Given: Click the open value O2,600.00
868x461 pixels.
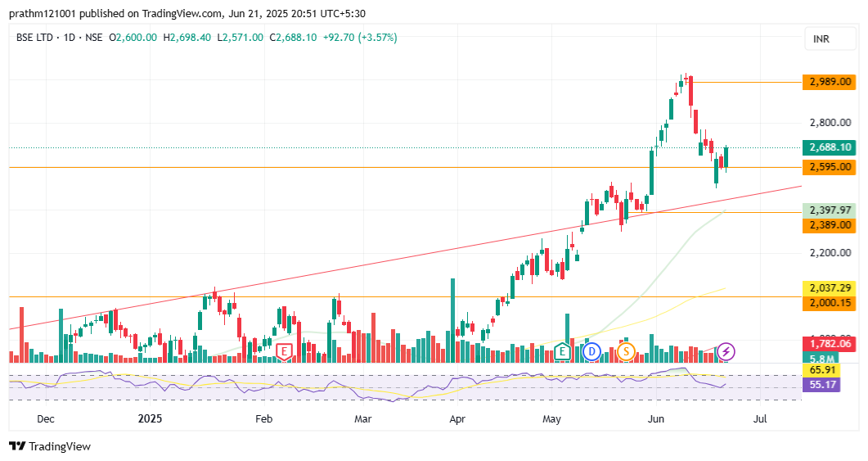Looking at the screenshot, I should pos(133,38).
